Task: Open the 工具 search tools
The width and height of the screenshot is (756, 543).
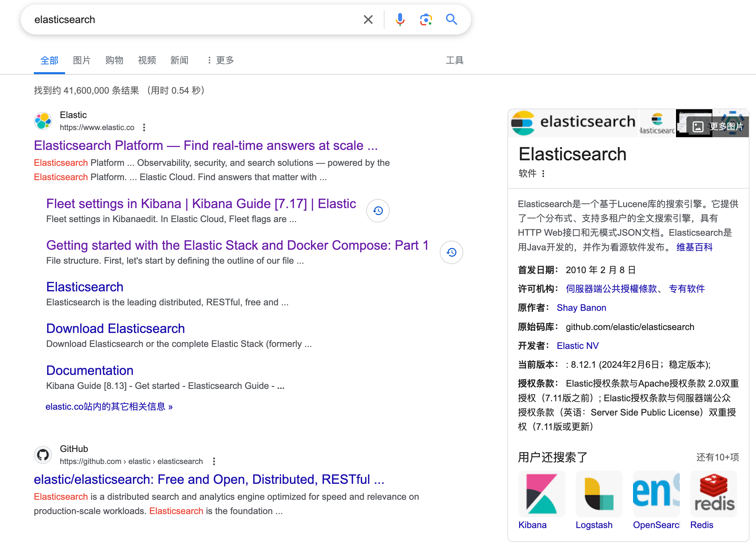Action: [x=455, y=60]
